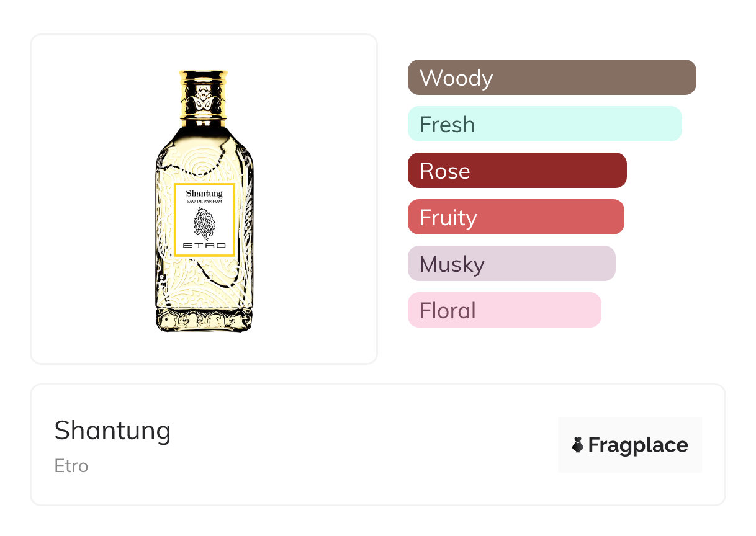Click the Fragplace bottle icon in logo

(x=578, y=445)
